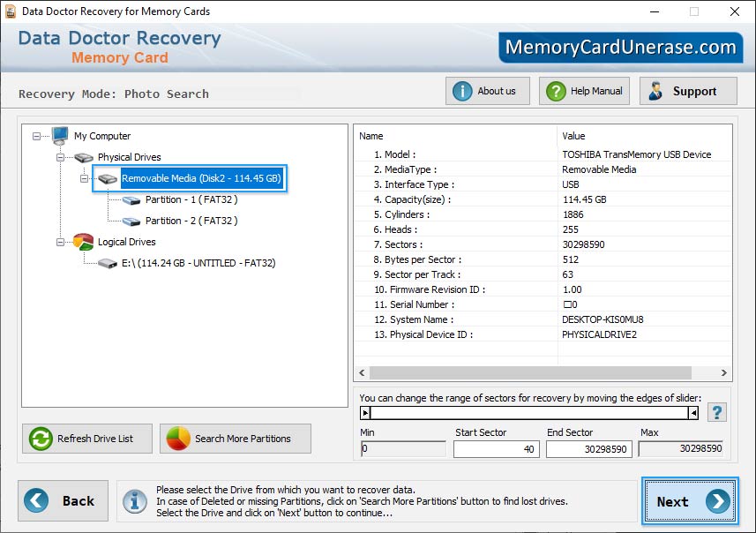Click the left handle of sector slider

(365, 413)
